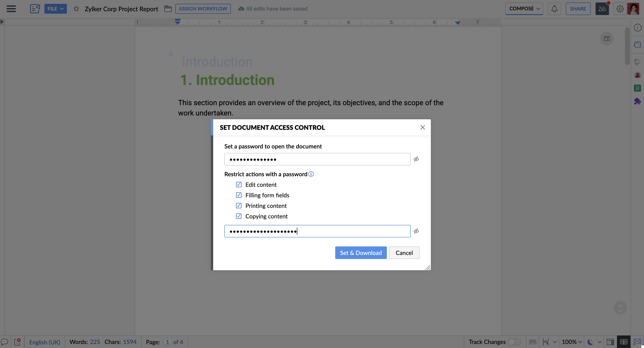Click the Set & Download button
This screenshot has width=644, height=348.
pos(361,252)
